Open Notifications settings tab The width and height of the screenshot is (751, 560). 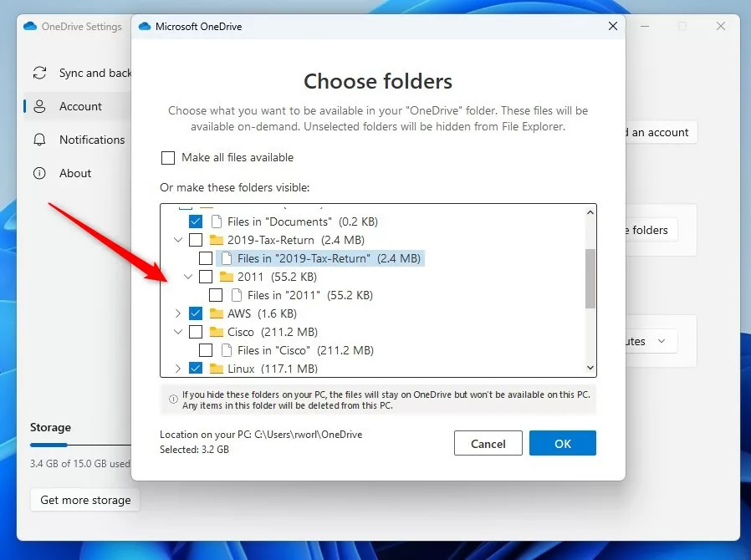[79, 140]
